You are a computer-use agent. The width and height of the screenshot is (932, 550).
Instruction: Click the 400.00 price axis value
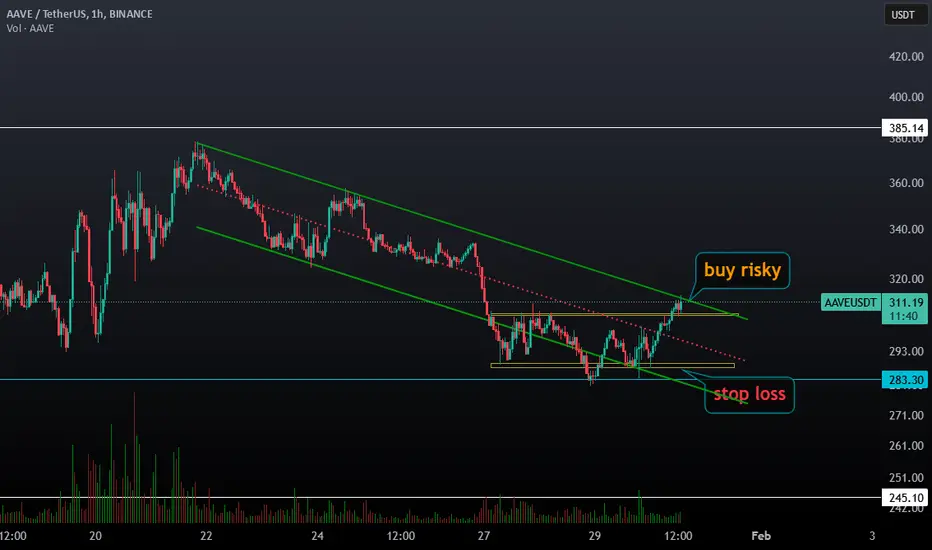[906, 97]
